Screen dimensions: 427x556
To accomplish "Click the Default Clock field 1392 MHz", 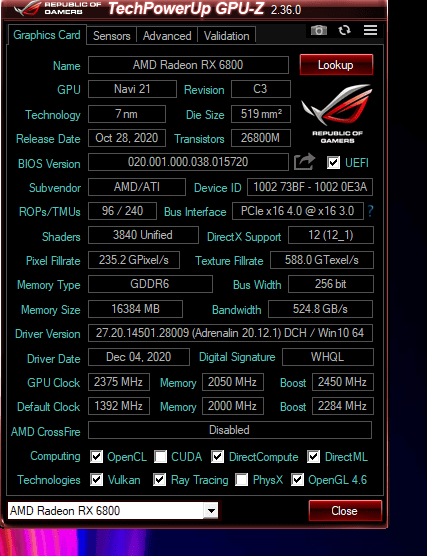I will (x=119, y=406).
